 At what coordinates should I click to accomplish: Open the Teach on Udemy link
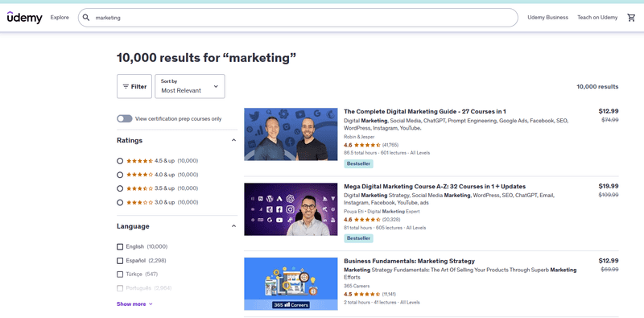pyautogui.click(x=597, y=18)
